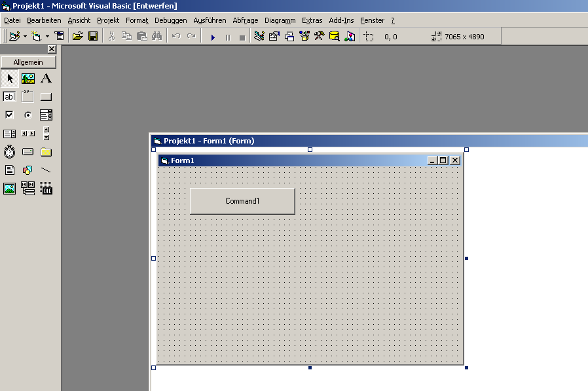Start the program with the Run button
588x391 pixels.
(x=213, y=37)
